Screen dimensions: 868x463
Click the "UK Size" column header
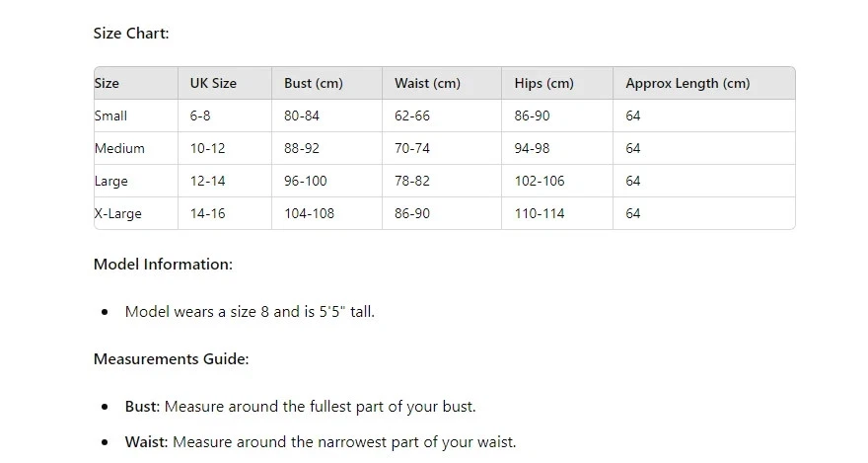(213, 84)
